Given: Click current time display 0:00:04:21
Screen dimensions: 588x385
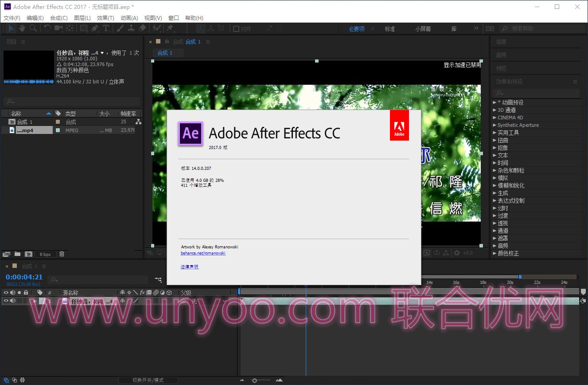Looking at the screenshot, I should click(24, 277).
